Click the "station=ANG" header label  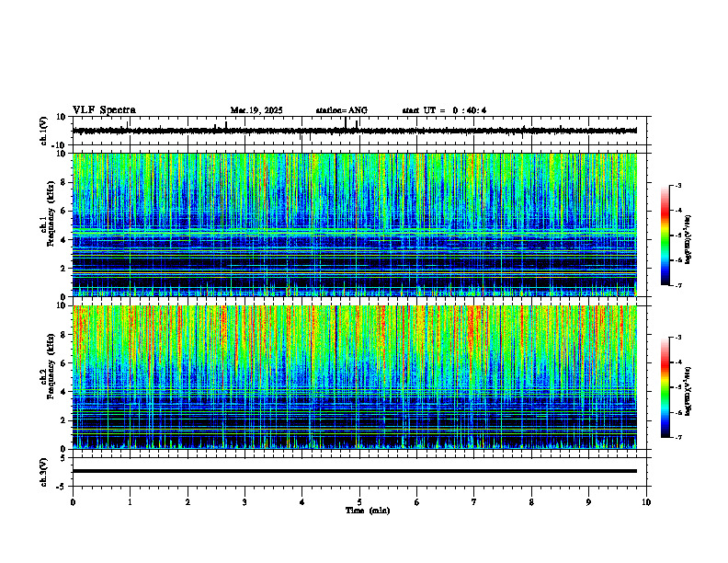coord(342,110)
